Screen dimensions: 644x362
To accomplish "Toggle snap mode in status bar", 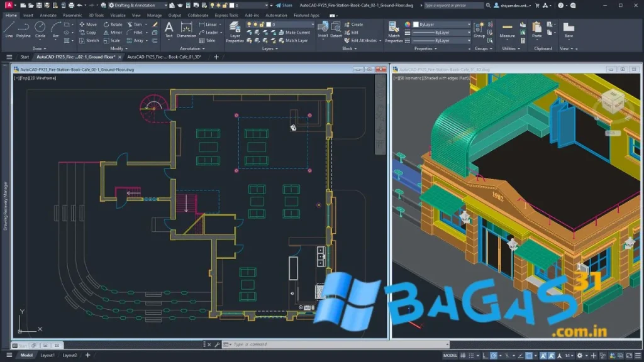I will (x=471, y=356).
